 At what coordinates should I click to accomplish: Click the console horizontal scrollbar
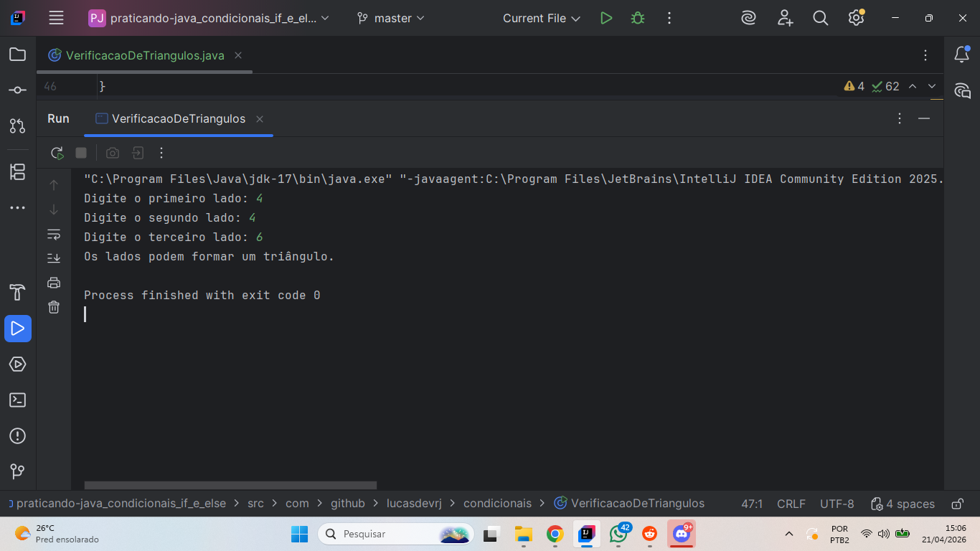[230, 486]
